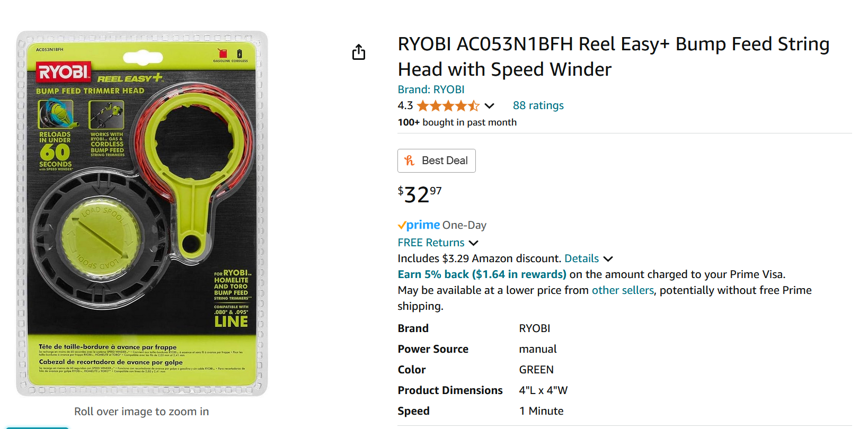868x429 pixels.
Task: Click the share icon beside the product image
Action: (x=359, y=52)
